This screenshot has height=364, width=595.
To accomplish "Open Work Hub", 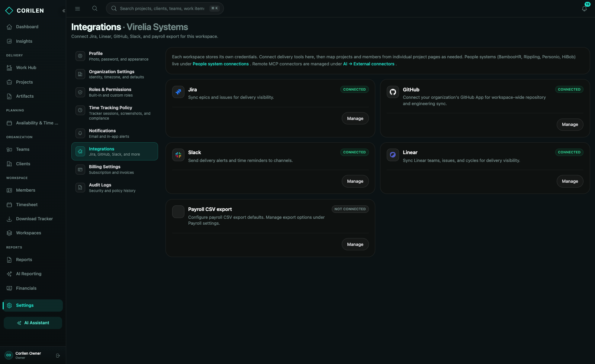I will tap(33, 68).
